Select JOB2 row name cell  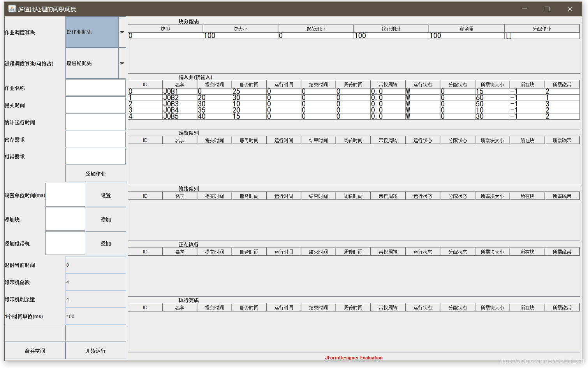(x=180, y=97)
